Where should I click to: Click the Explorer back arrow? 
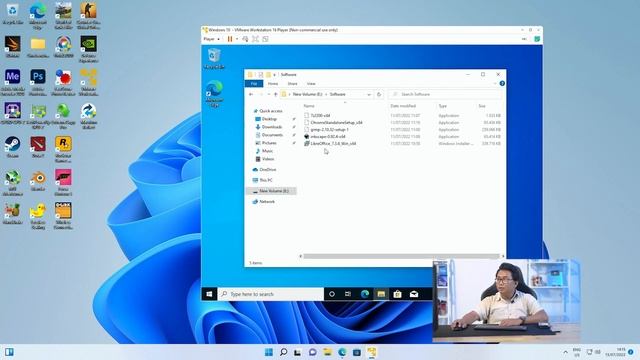coord(251,94)
